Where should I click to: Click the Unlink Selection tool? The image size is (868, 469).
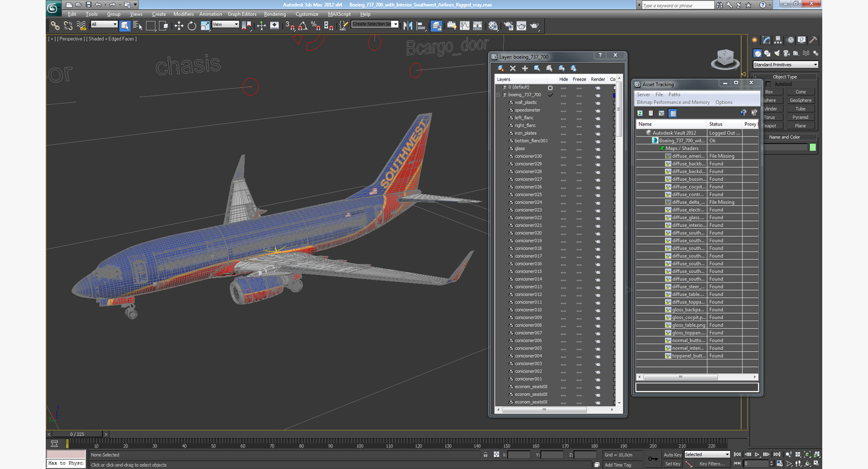68,26
